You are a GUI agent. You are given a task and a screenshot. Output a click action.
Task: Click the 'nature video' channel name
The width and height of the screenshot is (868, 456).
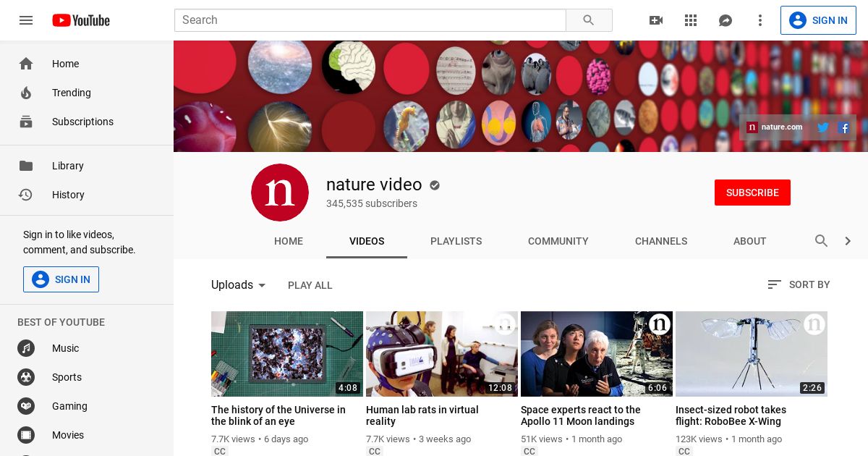click(374, 185)
